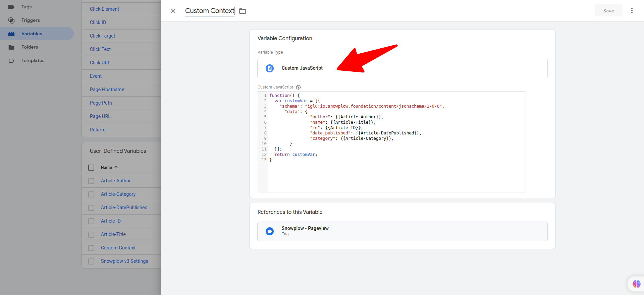Click code line with "category" key
This screenshot has height=295, width=644.
pos(352,138)
